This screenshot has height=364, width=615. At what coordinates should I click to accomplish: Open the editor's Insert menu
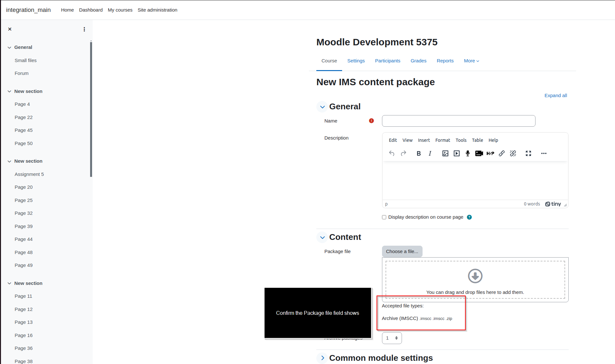(424, 140)
